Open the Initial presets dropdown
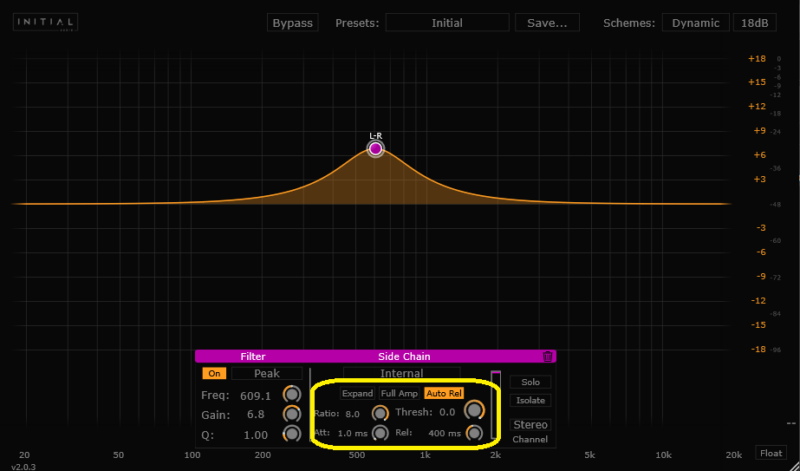Image resolution: width=800 pixels, height=471 pixels. tap(447, 23)
